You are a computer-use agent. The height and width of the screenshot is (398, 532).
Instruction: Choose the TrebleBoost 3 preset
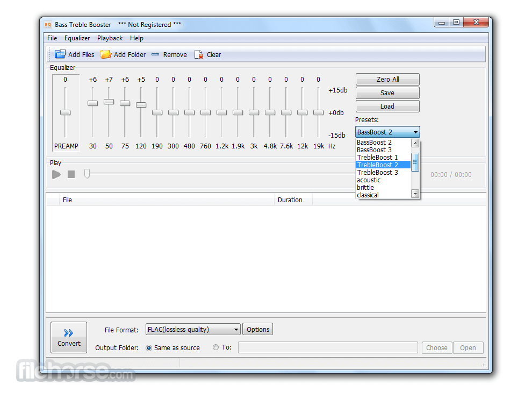tap(383, 173)
